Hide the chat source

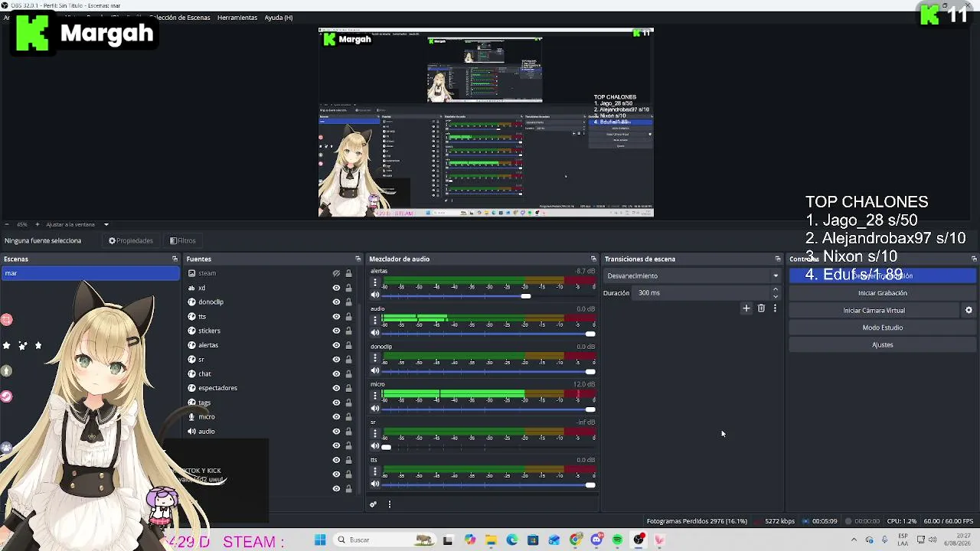(x=336, y=373)
